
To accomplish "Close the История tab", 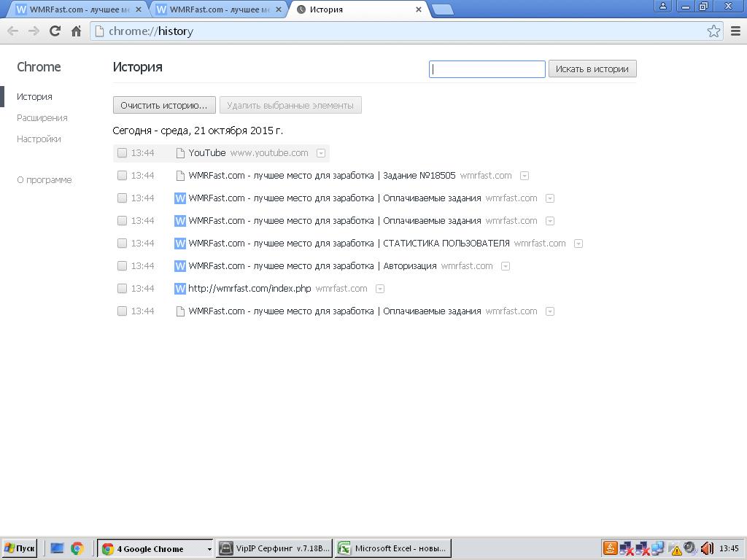I will pos(418,9).
